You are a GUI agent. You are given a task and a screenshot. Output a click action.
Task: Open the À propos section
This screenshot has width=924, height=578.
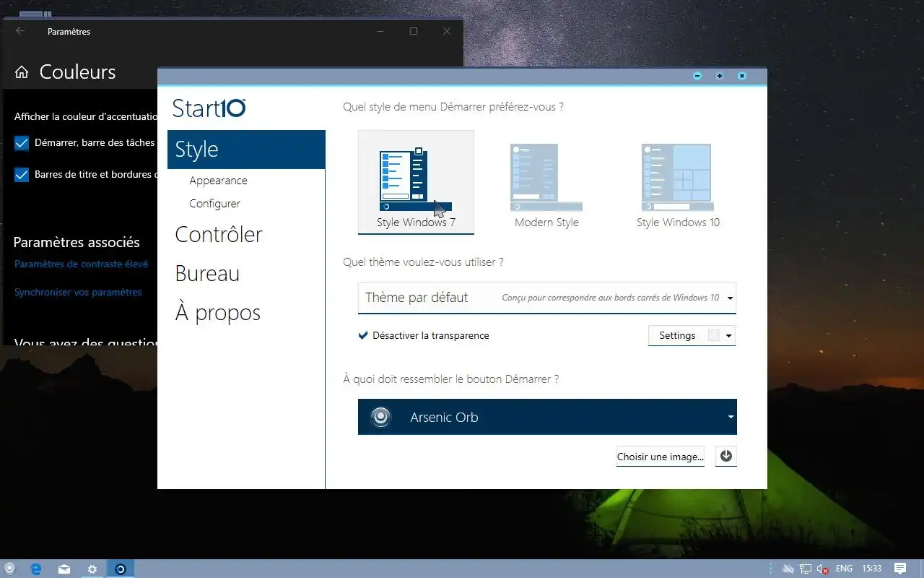click(x=217, y=312)
